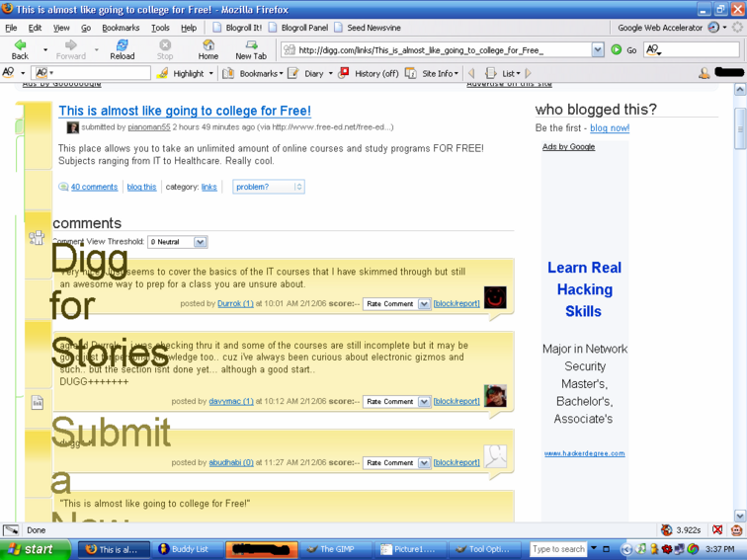
Task: Switch to The GIMP taskbar window
Action: point(335,549)
